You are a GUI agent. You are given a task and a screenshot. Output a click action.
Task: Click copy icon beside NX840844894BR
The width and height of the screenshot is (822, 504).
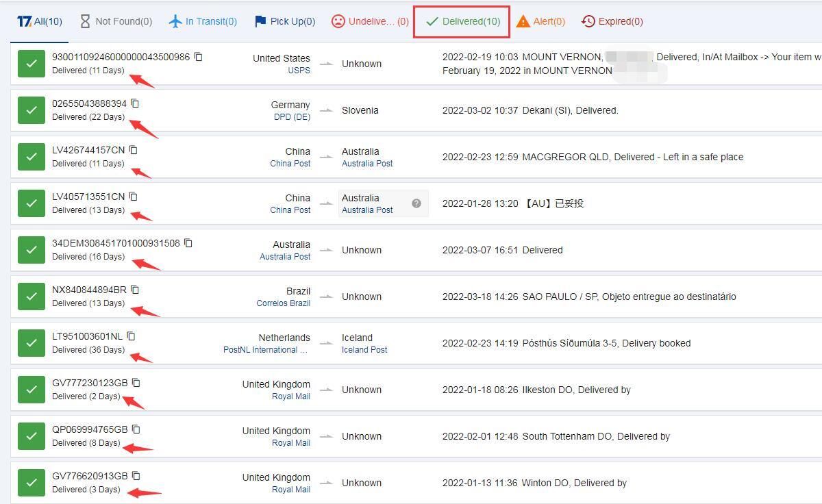pos(135,290)
